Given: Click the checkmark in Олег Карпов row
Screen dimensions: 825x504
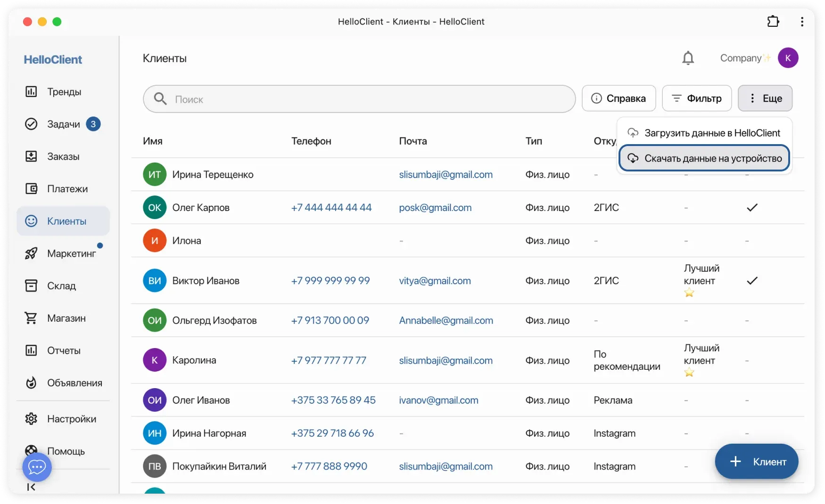Looking at the screenshot, I should click(x=752, y=208).
